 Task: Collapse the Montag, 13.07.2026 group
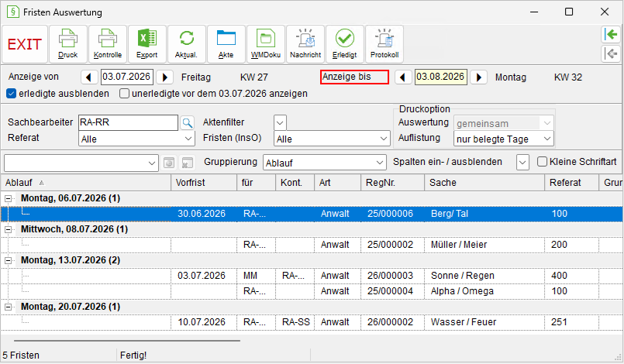8,260
